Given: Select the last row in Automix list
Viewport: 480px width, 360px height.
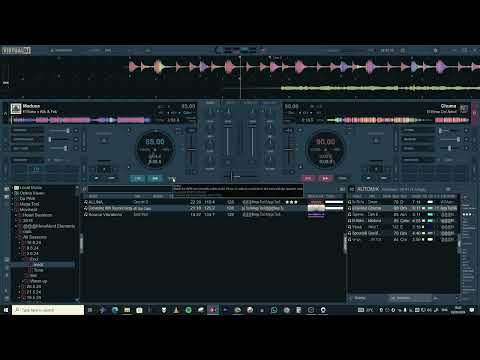Looking at the screenshot, I should pos(403,239).
